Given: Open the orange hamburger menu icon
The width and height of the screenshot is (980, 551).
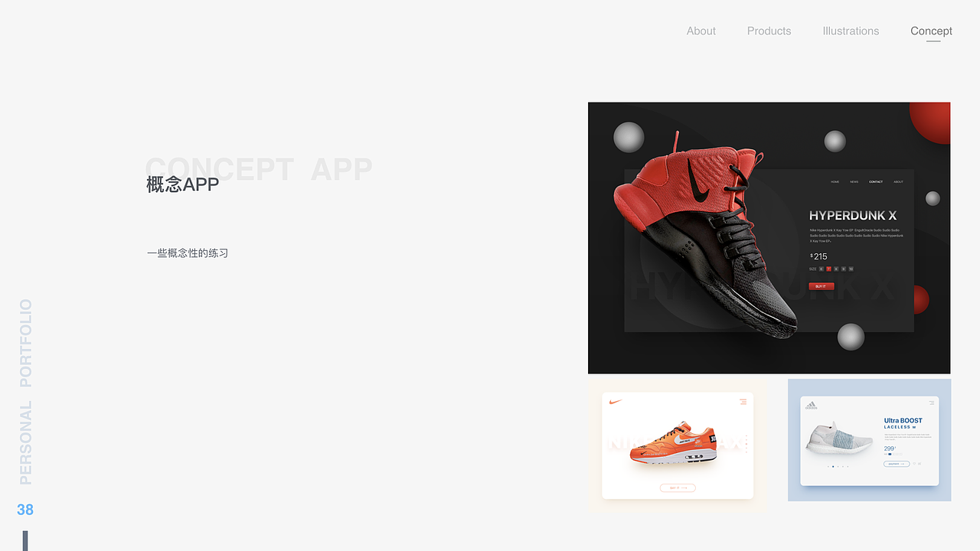Looking at the screenshot, I should click(743, 401).
